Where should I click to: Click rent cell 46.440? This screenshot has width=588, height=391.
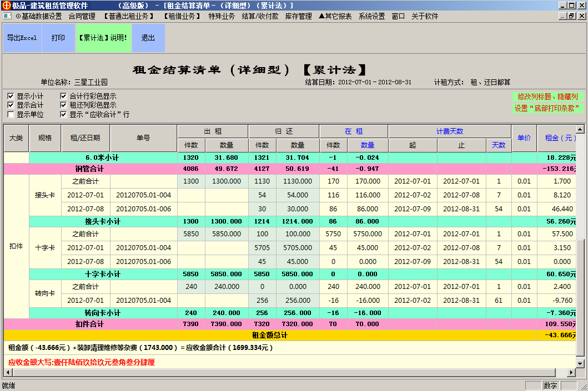pos(556,209)
